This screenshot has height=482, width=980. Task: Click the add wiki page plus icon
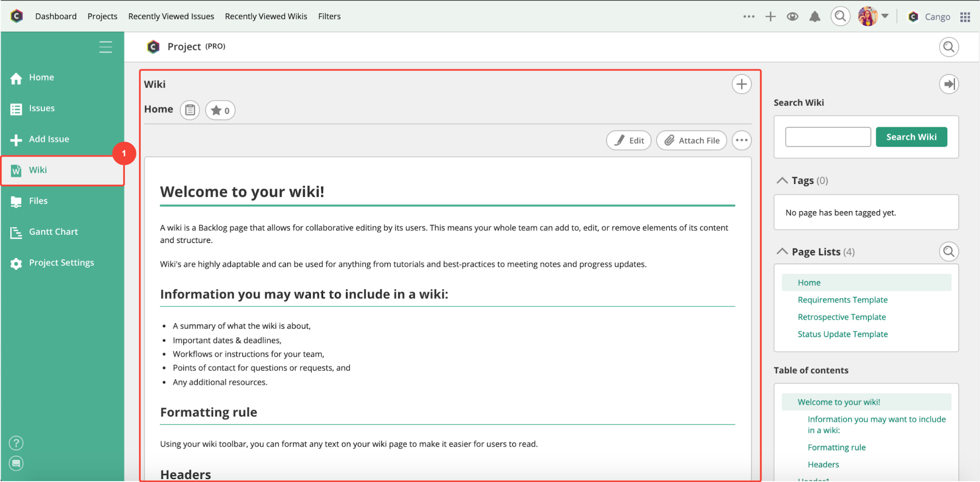(x=741, y=84)
